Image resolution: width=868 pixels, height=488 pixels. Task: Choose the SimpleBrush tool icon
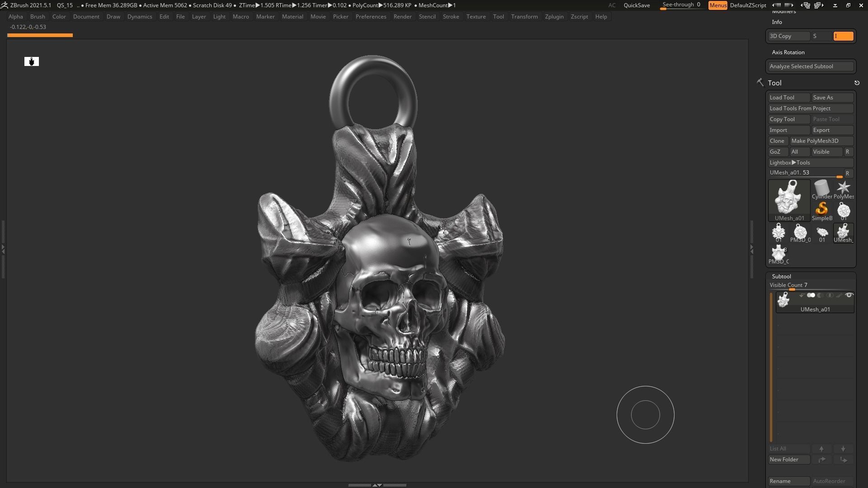point(821,211)
